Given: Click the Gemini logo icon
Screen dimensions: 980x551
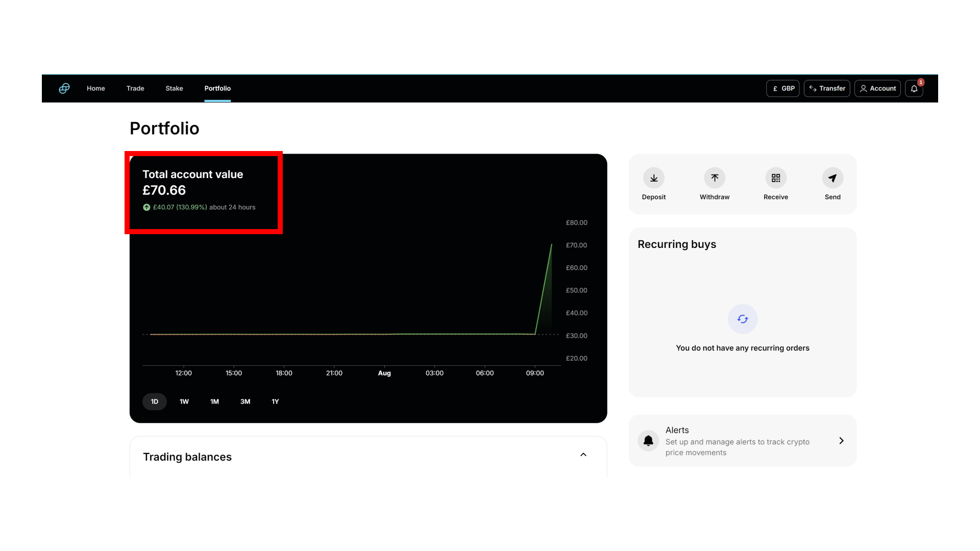Looking at the screenshot, I should click(64, 88).
